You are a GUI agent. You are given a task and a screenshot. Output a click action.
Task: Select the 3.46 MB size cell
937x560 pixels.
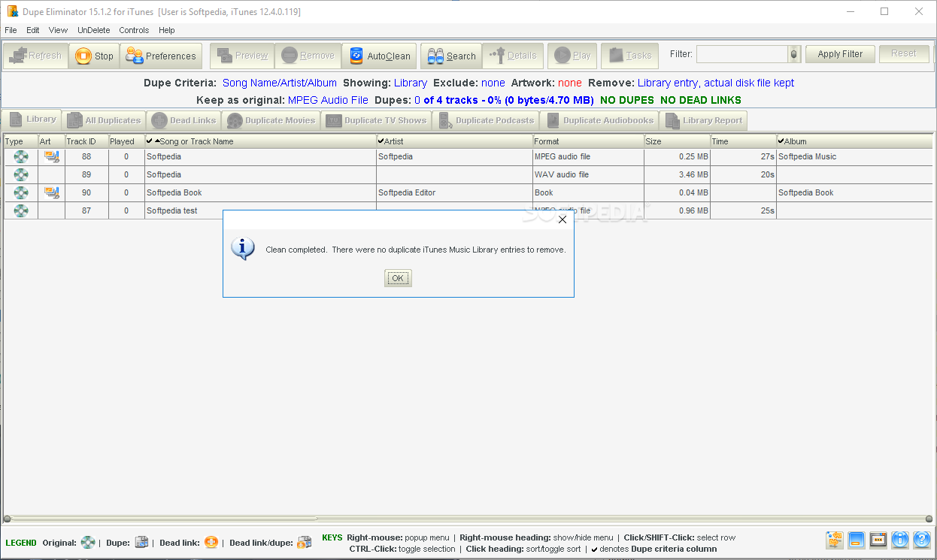click(x=678, y=174)
